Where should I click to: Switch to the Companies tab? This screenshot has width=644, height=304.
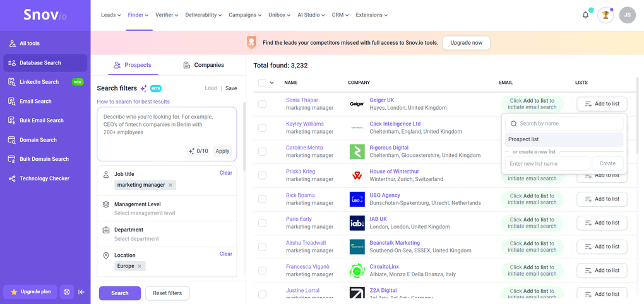(204, 65)
